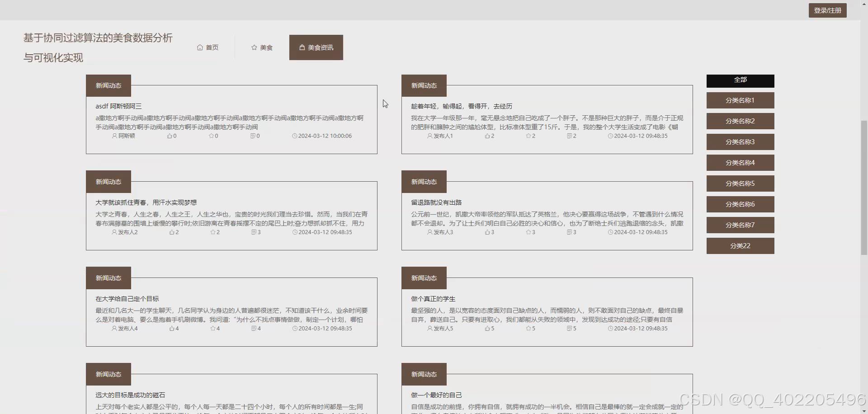Click the star icon on 发布人5 article
Image resolution: width=868 pixels, height=414 pixels.
pos(528,329)
